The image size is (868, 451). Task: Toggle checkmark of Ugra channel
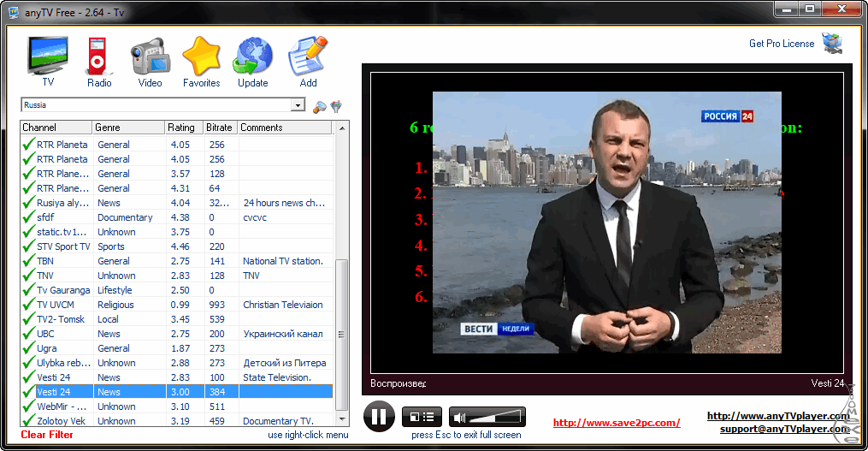[28, 348]
